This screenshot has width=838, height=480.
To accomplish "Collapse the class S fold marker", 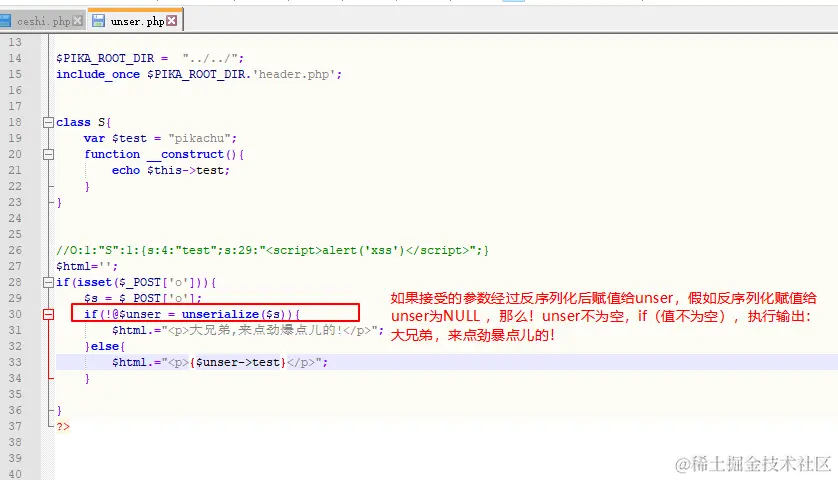I will [x=48, y=122].
